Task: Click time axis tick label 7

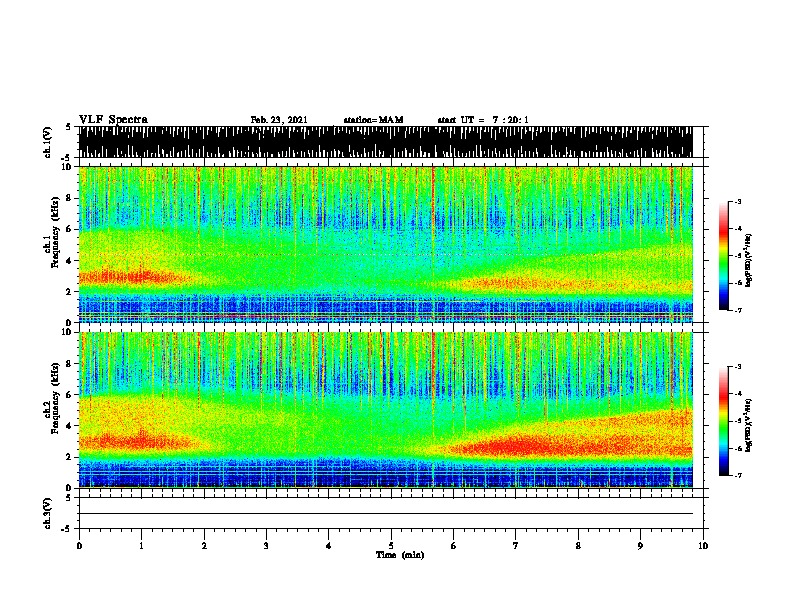Action: (x=516, y=546)
